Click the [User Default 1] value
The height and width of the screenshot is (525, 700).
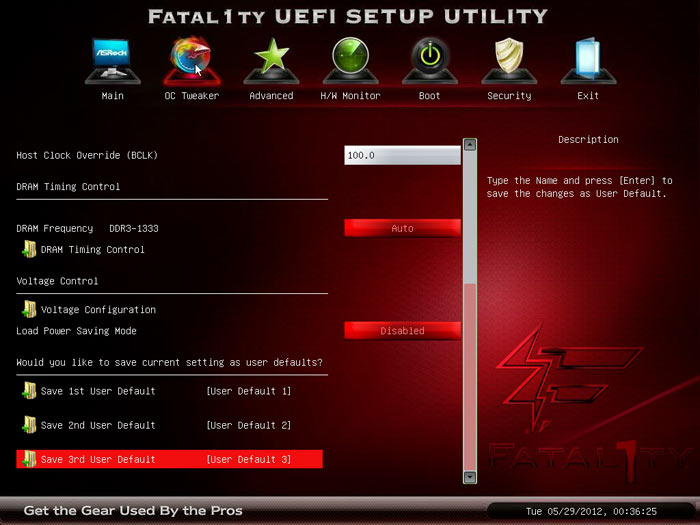point(249,391)
